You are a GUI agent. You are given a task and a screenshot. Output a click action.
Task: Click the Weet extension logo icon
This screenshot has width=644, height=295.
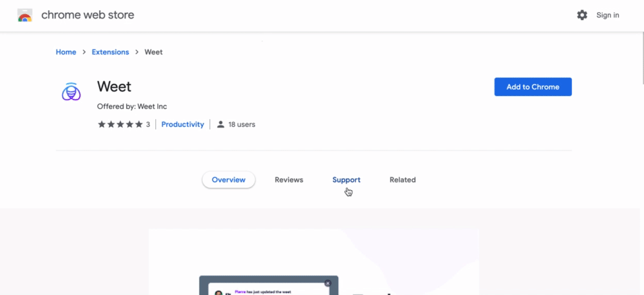pyautogui.click(x=71, y=92)
